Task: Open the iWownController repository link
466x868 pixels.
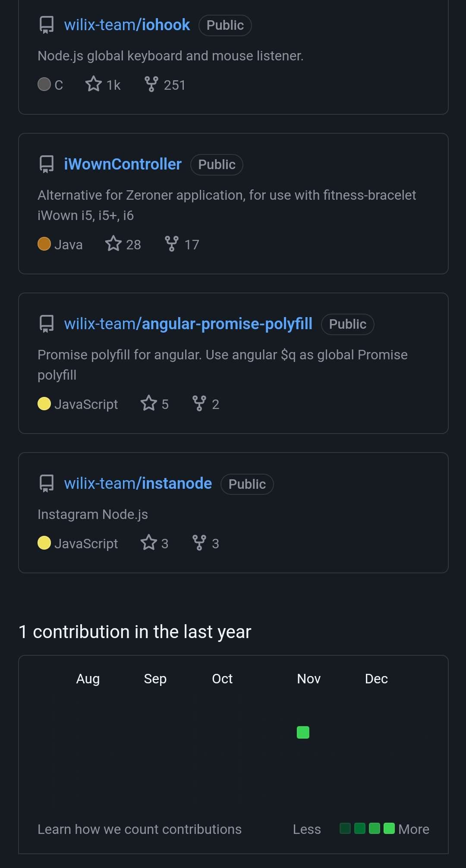Action: coord(123,164)
